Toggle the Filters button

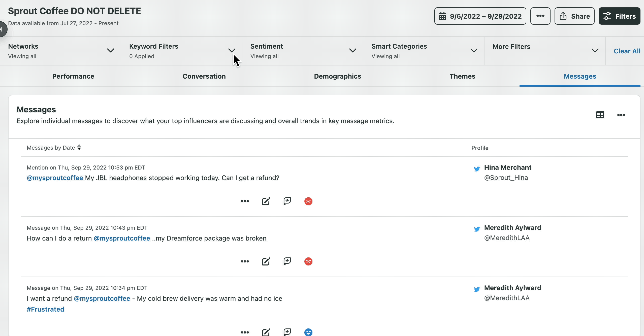619,16
